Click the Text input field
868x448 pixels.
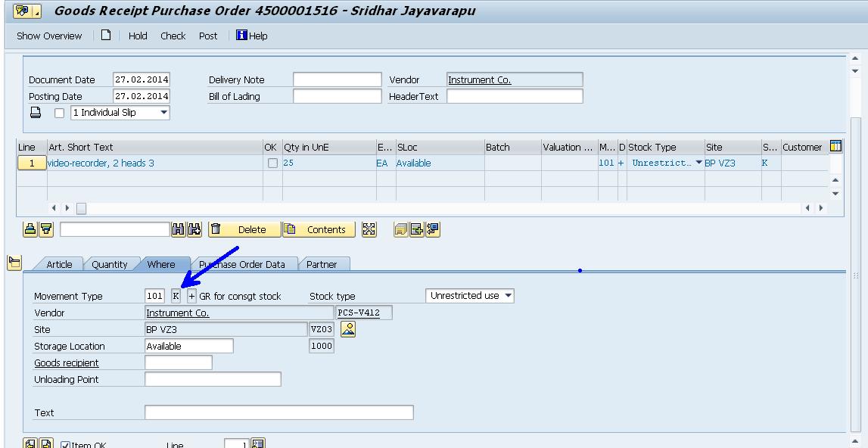[x=279, y=412]
